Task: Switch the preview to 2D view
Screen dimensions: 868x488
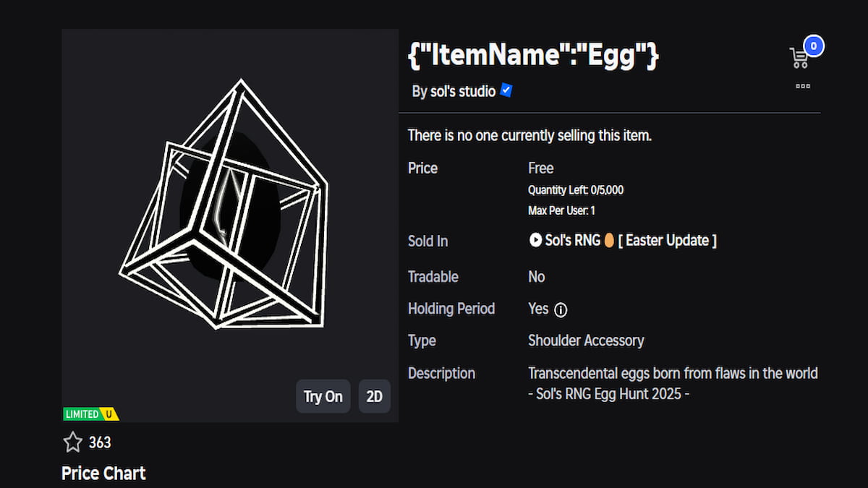Action: (374, 396)
